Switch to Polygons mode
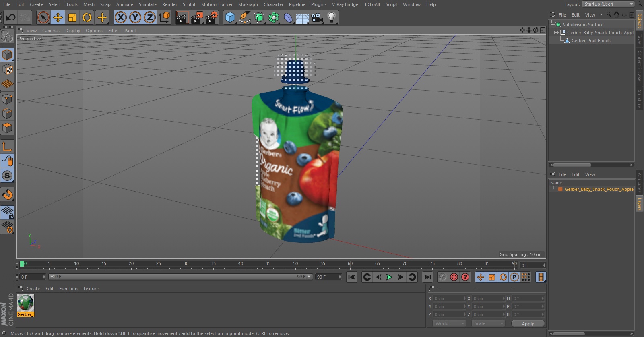 (x=7, y=128)
